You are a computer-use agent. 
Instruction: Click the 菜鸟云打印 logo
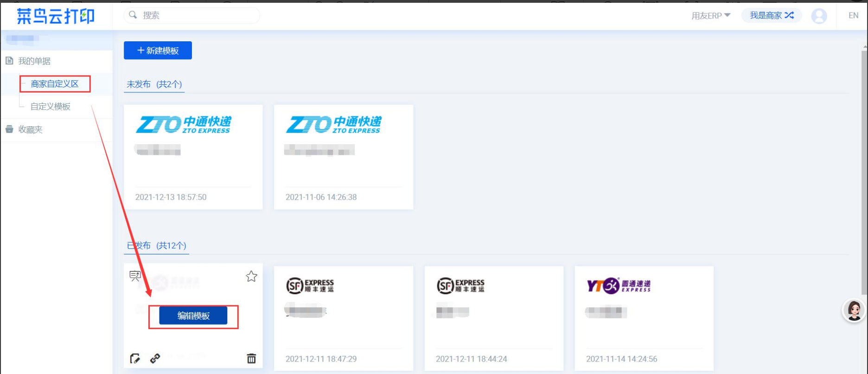[56, 16]
